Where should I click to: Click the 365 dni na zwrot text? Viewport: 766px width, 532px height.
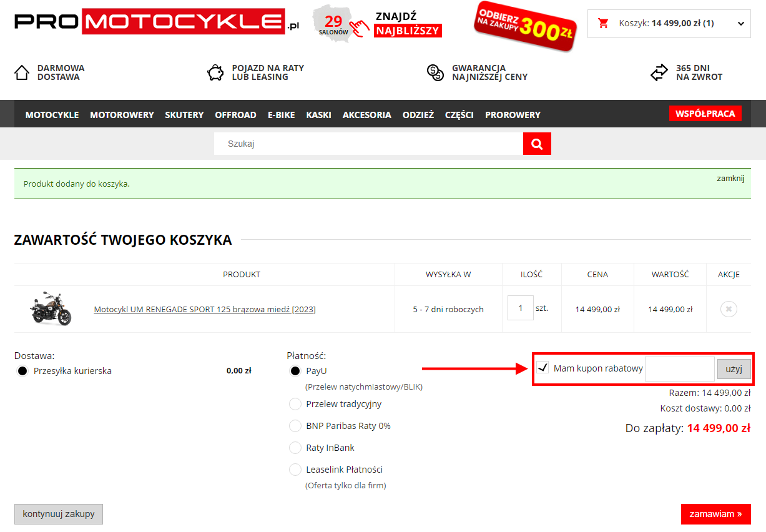click(x=699, y=72)
